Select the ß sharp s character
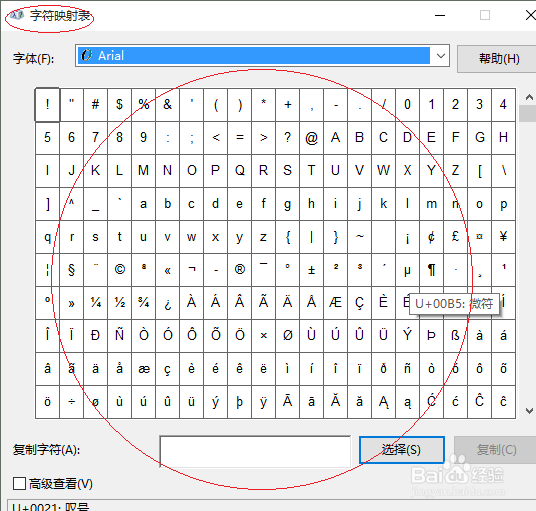Viewport: 536px width, 511px height. [x=455, y=336]
